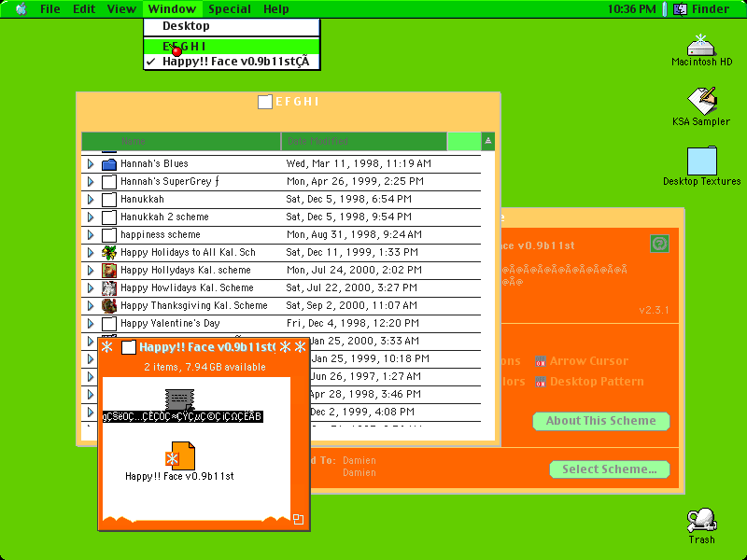Click the About This Scheme button
The image size is (747, 560).
pos(601,421)
